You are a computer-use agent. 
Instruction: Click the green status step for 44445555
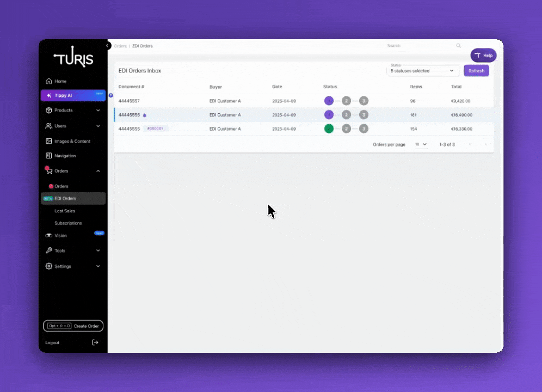click(329, 129)
